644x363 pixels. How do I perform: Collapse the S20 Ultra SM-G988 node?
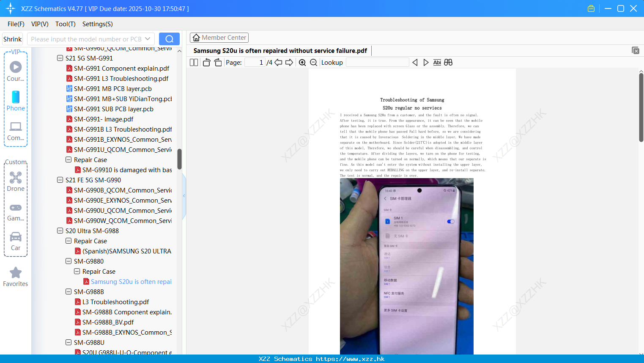[60, 231]
